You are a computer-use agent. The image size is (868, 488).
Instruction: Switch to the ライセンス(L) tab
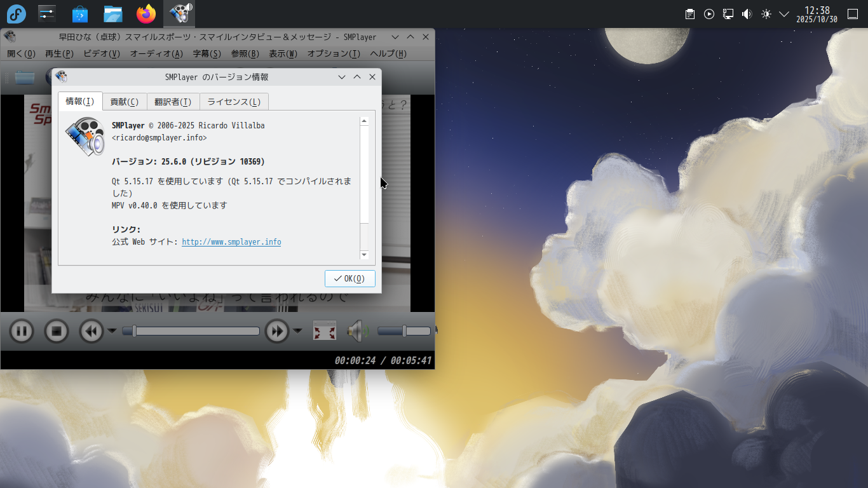(234, 102)
